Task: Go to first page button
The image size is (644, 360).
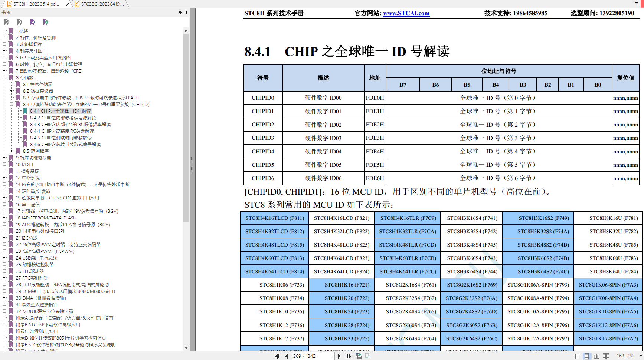Action: tap(277, 356)
